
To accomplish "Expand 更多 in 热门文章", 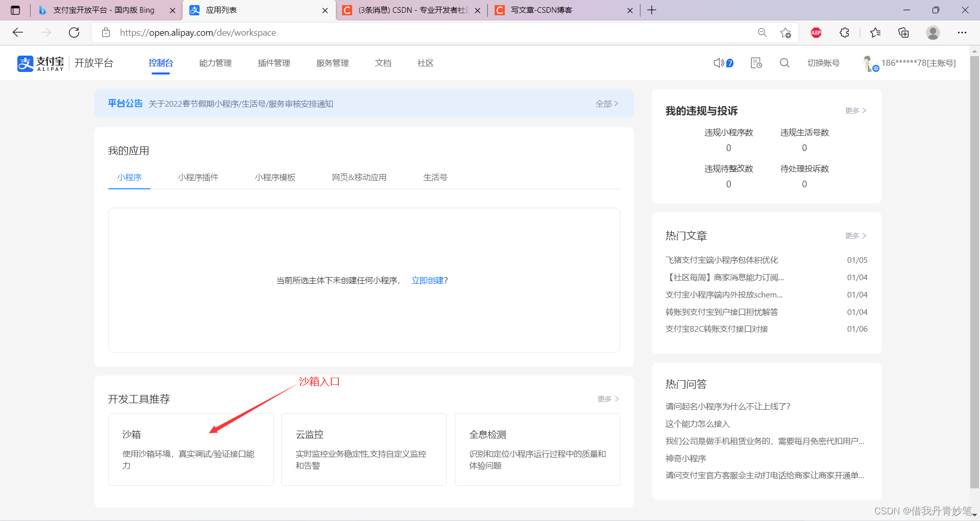I will click(856, 236).
